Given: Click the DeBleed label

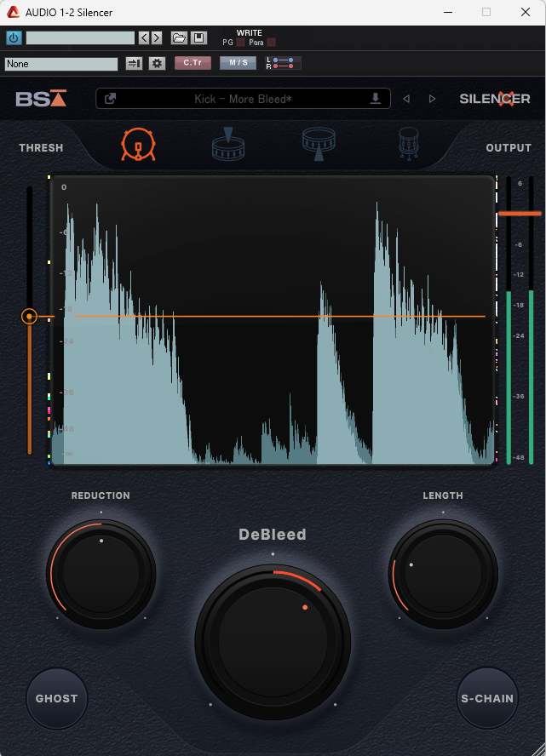Looking at the screenshot, I should (273, 534).
